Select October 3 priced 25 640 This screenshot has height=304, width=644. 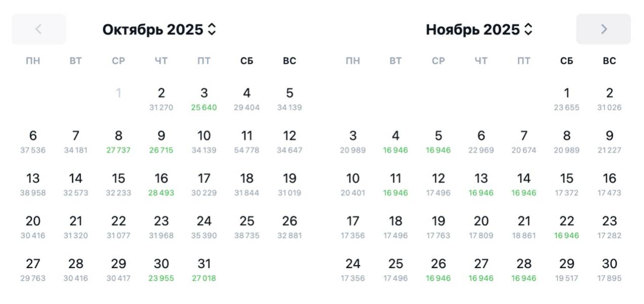[x=204, y=99]
